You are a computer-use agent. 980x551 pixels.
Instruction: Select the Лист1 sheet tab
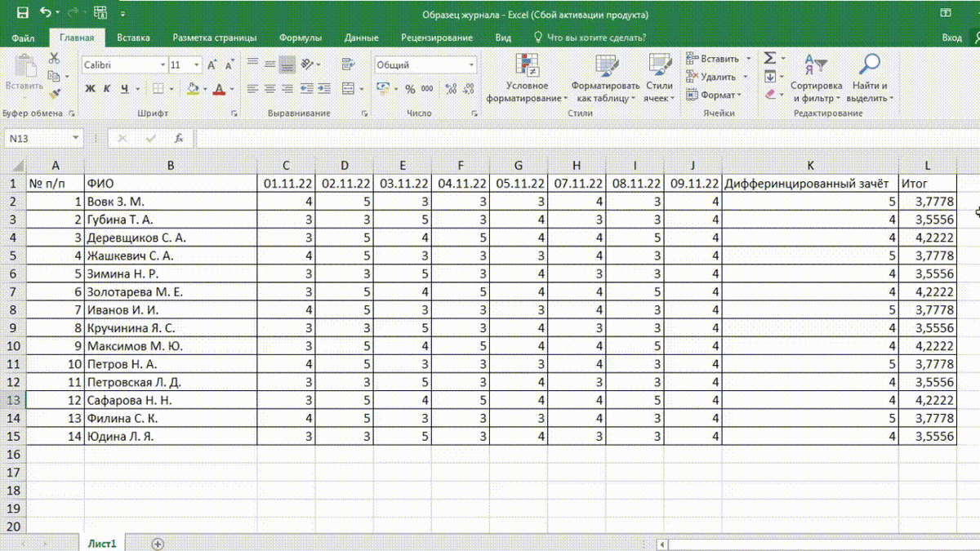(x=103, y=544)
